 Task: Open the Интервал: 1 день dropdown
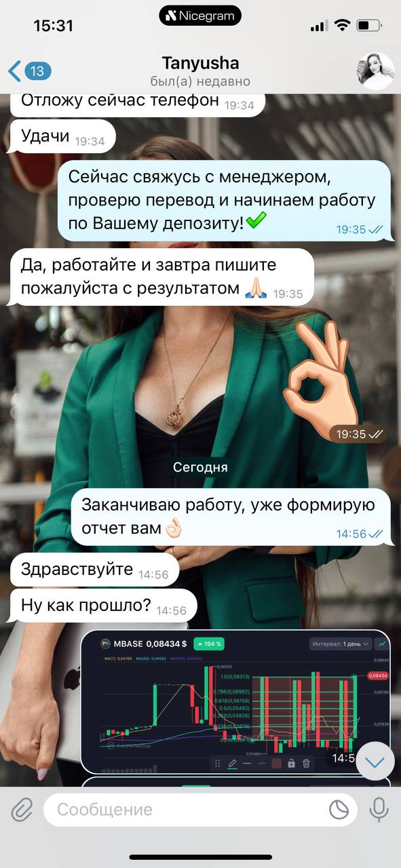pos(341,644)
